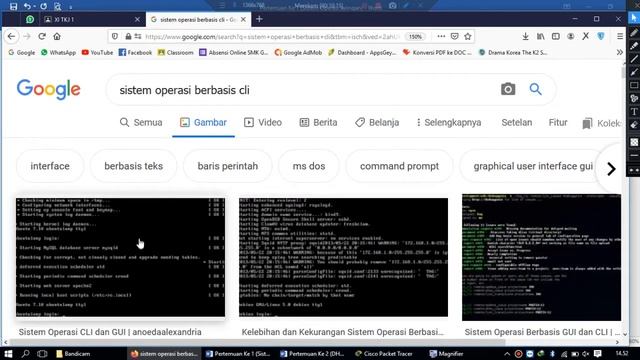Switch to the Semua results tab
The width and height of the screenshot is (640, 360).
coord(141,122)
